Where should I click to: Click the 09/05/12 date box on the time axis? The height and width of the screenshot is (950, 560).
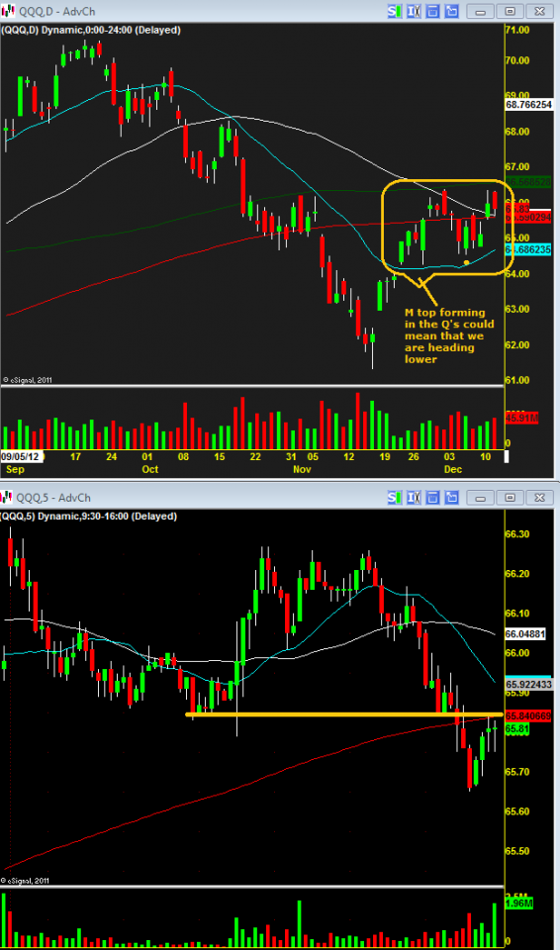pyautogui.click(x=22, y=457)
